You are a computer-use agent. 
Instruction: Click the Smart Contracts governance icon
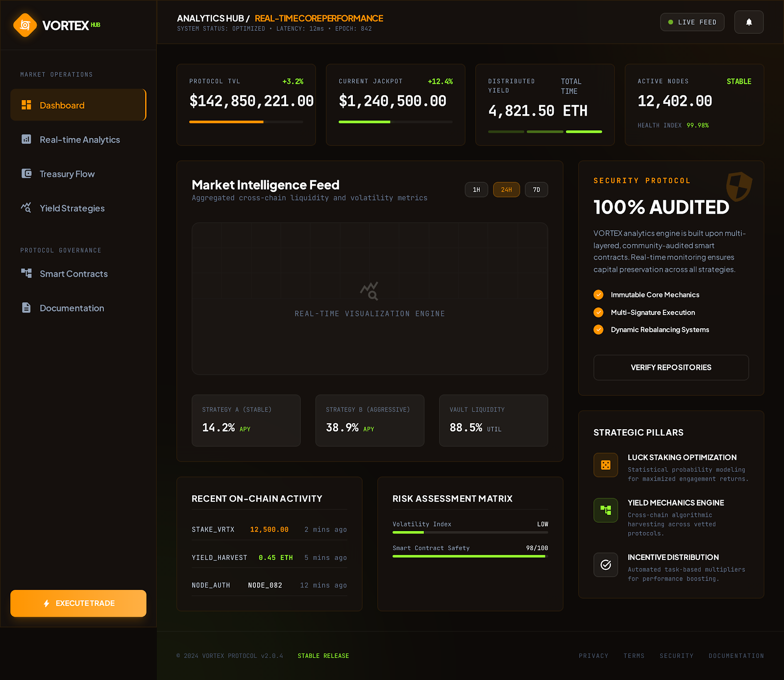click(26, 274)
